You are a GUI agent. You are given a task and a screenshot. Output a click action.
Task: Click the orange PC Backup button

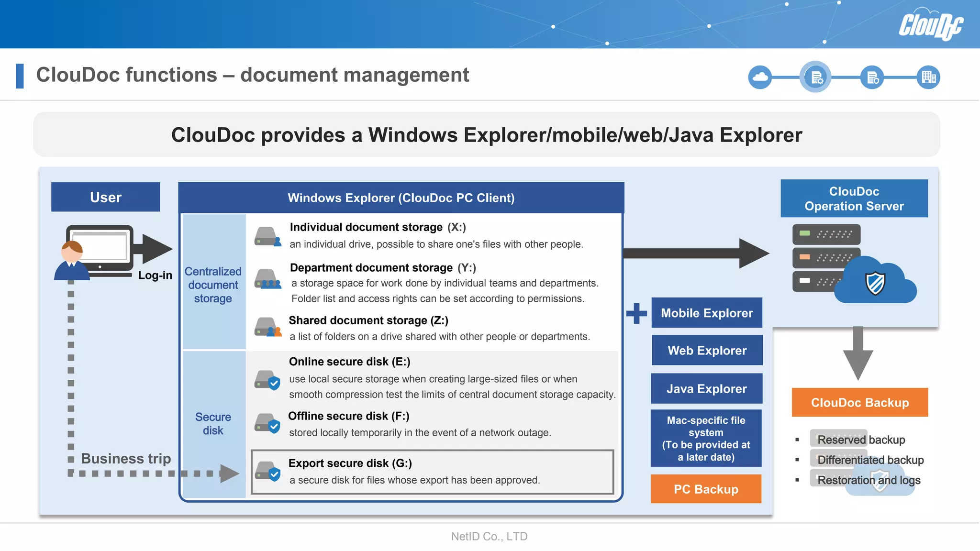[706, 489]
